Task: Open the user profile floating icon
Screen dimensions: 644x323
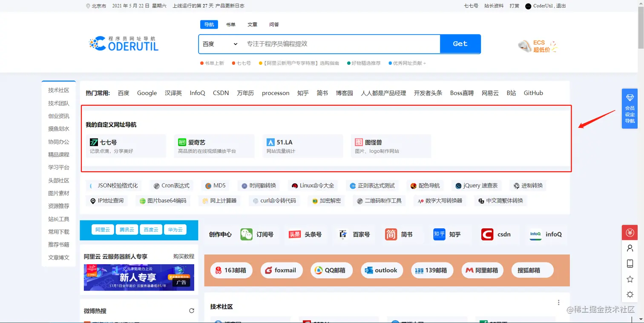Action: pos(630,248)
